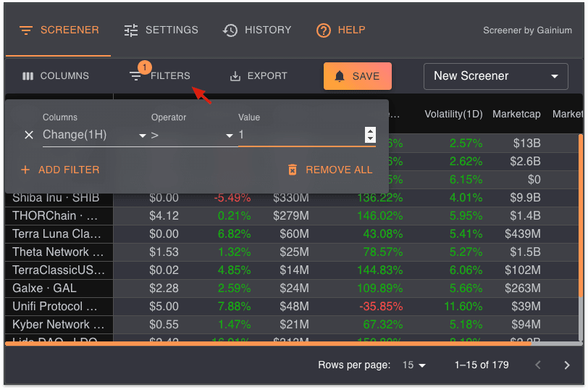Click the Columns grid icon
This screenshot has width=588, height=390.
(x=28, y=76)
